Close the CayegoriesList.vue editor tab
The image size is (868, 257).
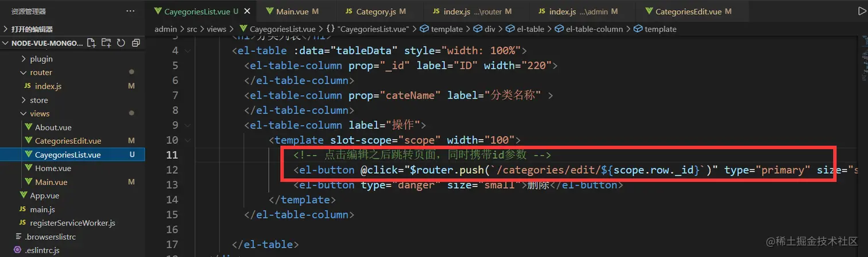247,11
